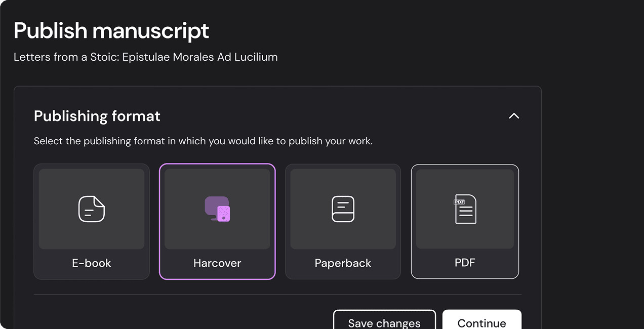Click the small PDF badge on file icon

click(459, 201)
